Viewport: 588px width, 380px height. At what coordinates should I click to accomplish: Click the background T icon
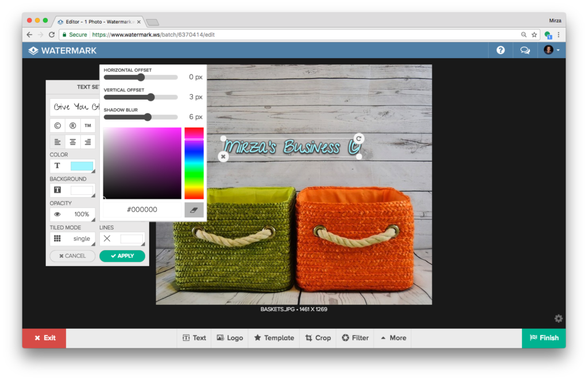click(x=57, y=190)
